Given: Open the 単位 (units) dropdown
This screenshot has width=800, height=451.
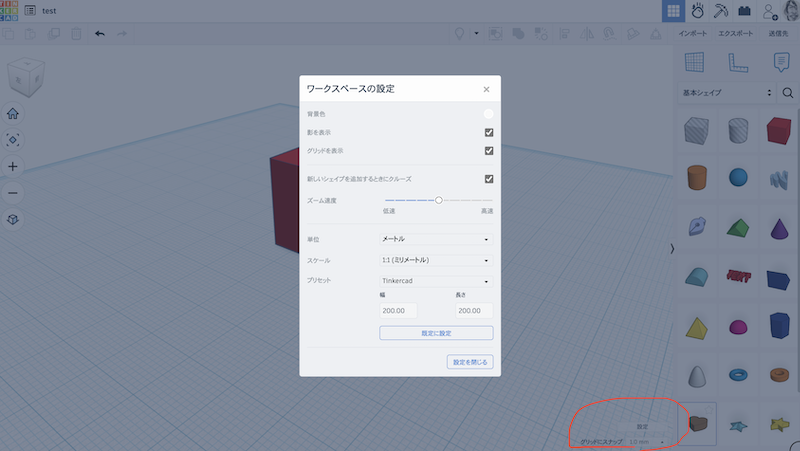Looking at the screenshot, I should click(436, 239).
